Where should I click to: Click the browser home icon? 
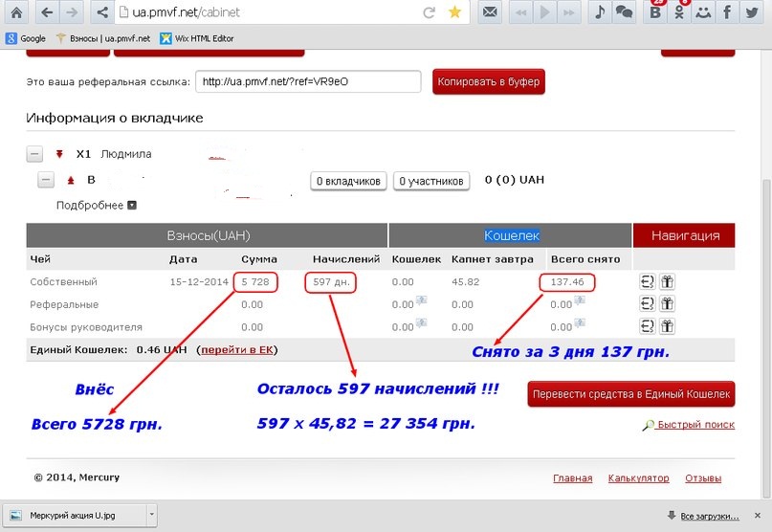pos(16,12)
